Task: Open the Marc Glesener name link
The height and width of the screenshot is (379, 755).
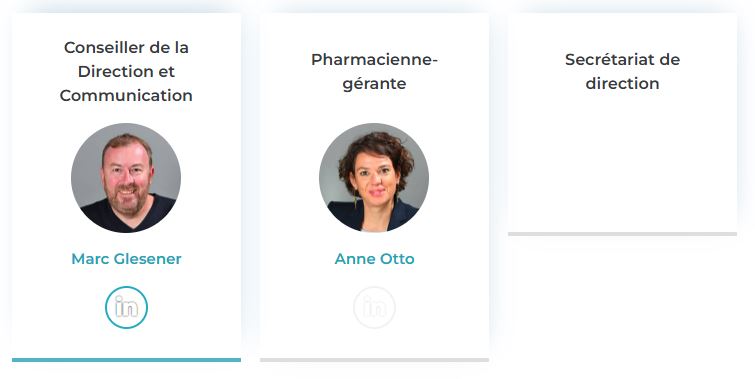Action: pos(126,259)
